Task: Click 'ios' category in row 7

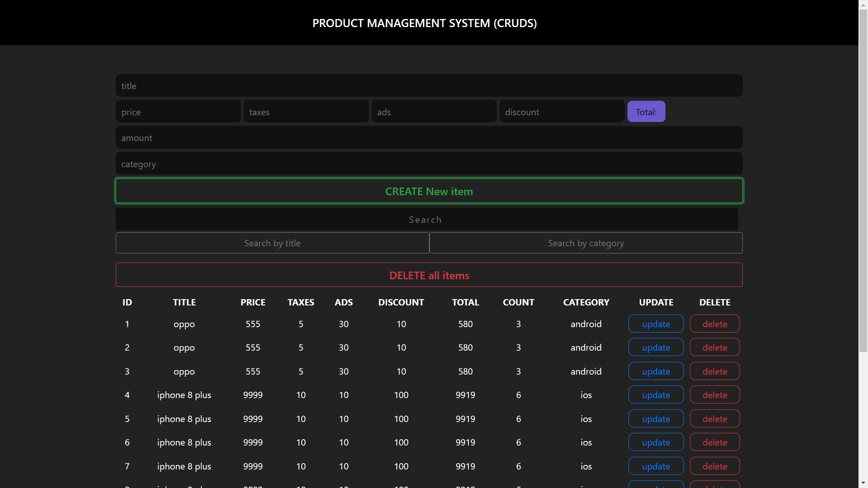Action: (x=586, y=466)
